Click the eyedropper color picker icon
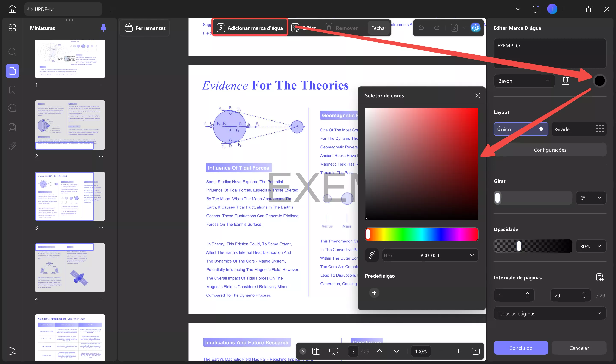 coord(372,255)
